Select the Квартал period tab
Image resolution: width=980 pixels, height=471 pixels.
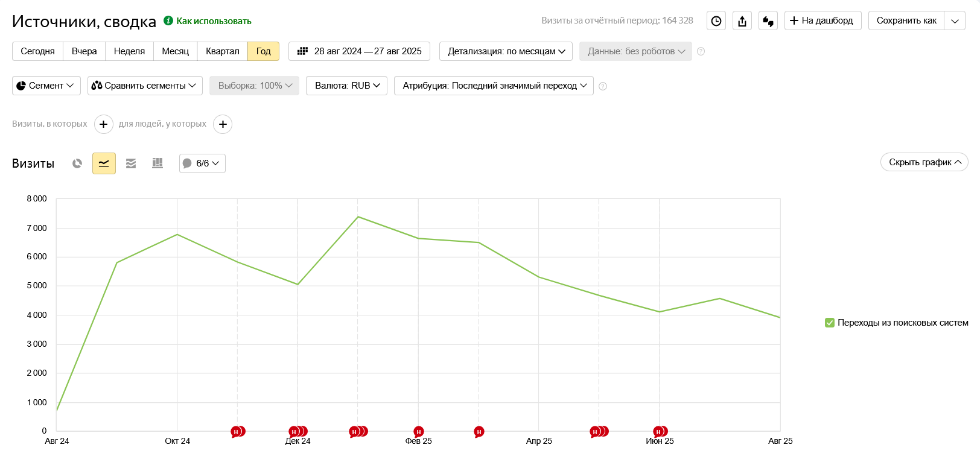(x=222, y=51)
